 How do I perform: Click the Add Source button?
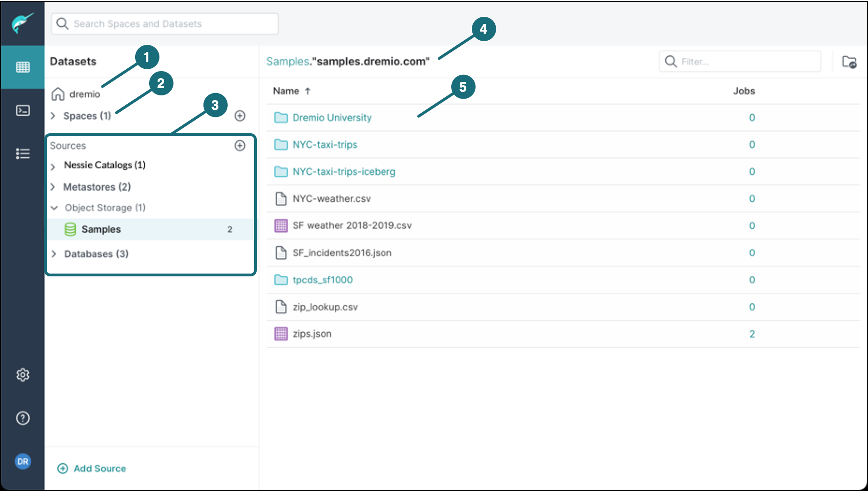[x=92, y=468]
